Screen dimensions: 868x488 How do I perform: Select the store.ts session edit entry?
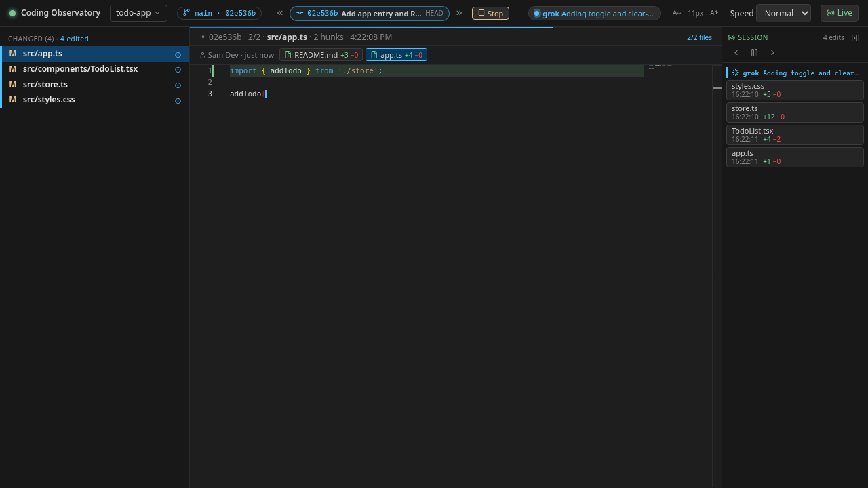point(795,113)
